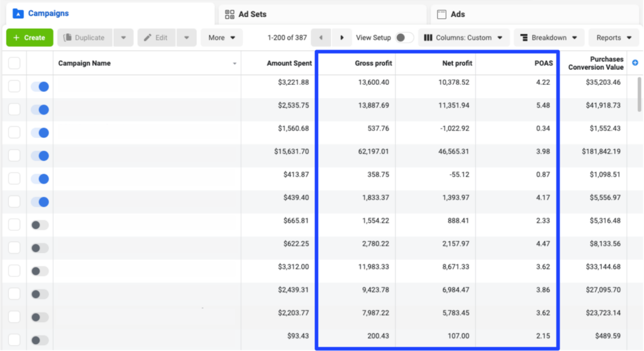
Task: Click the Ad Sets grid icon
Action: (x=230, y=14)
